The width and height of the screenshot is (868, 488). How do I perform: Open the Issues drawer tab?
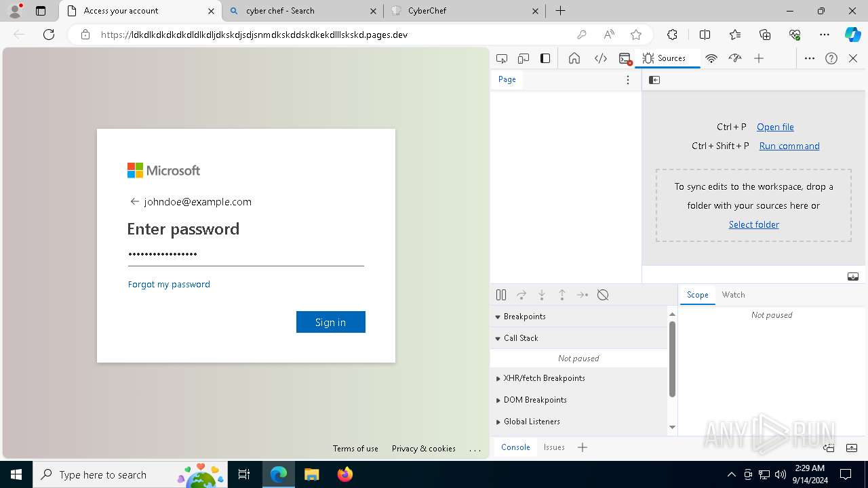(x=554, y=447)
